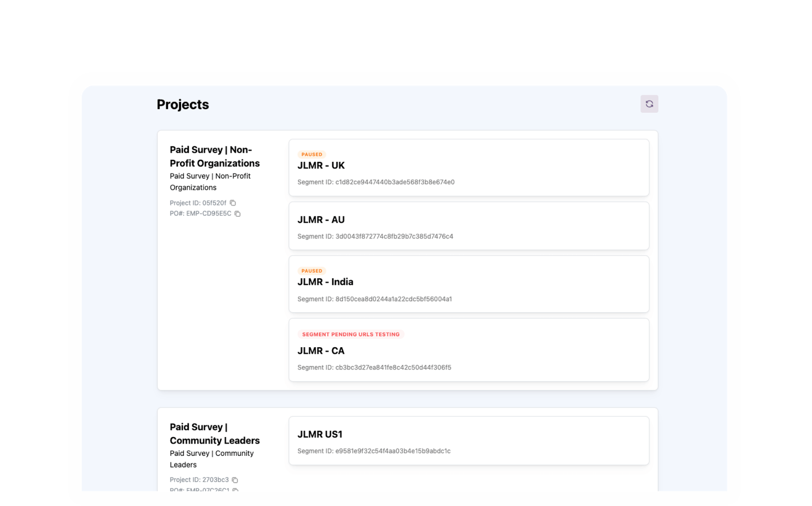
Task: Click the Paused badge on JLMR - India
Action: click(x=312, y=271)
